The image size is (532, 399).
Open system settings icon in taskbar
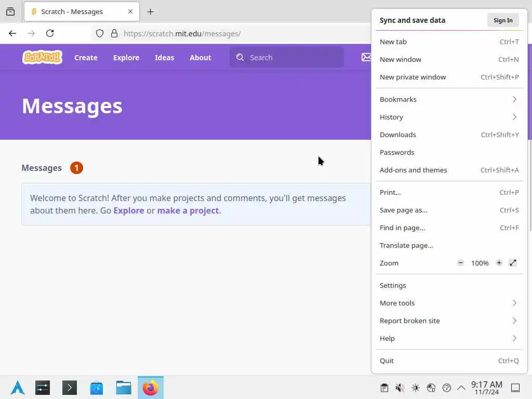43,388
